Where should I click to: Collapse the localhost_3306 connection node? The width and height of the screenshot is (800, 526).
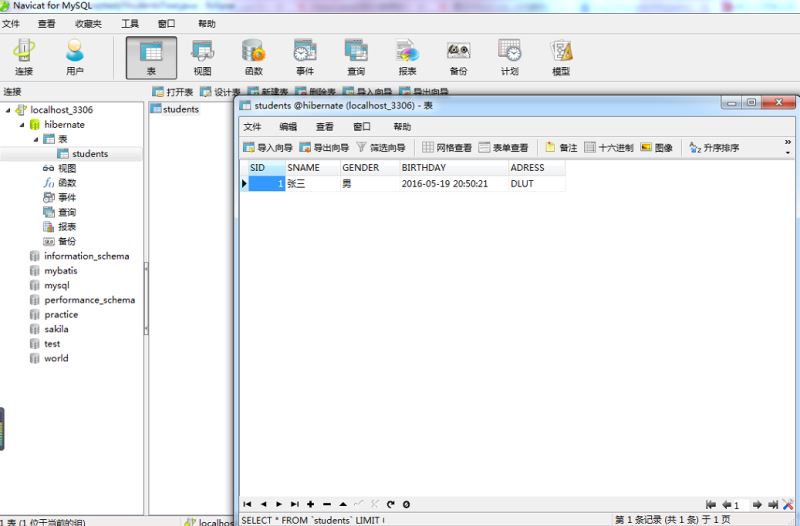point(8,110)
